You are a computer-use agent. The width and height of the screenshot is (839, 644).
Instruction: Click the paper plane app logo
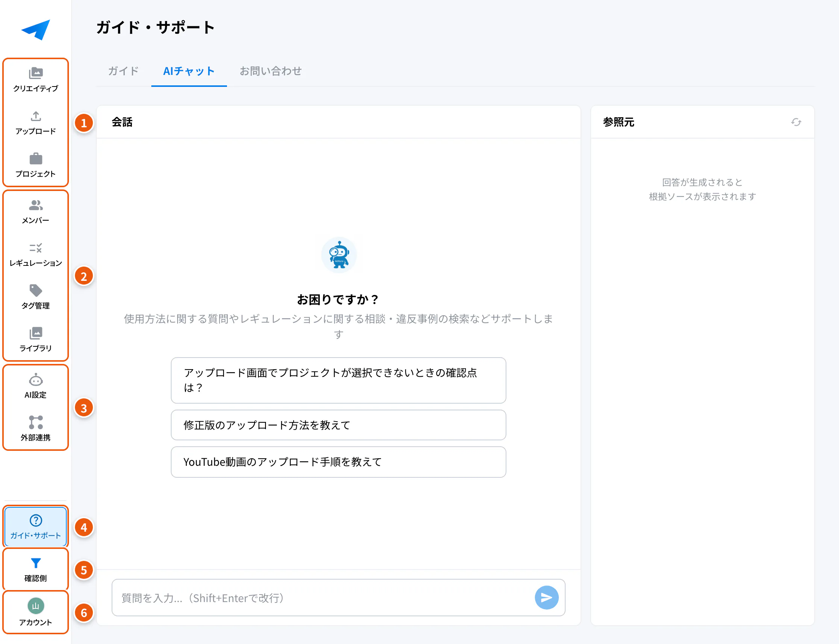(36, 30)
